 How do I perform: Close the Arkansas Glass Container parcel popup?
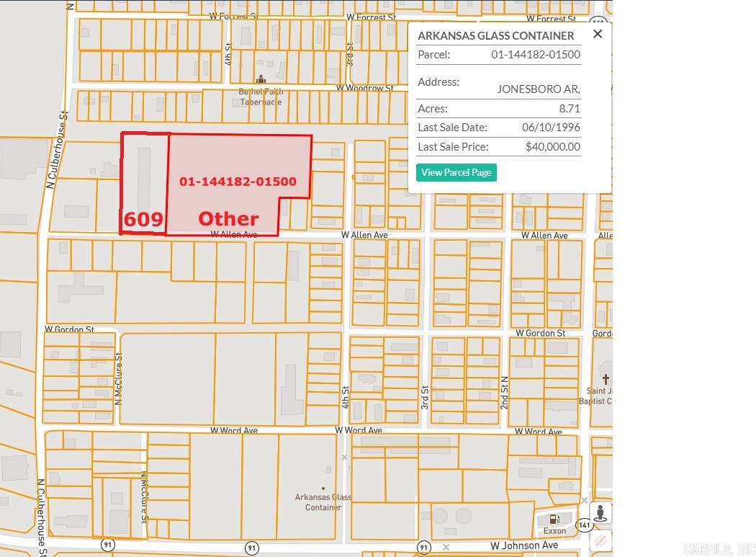[x=598, y=34]
